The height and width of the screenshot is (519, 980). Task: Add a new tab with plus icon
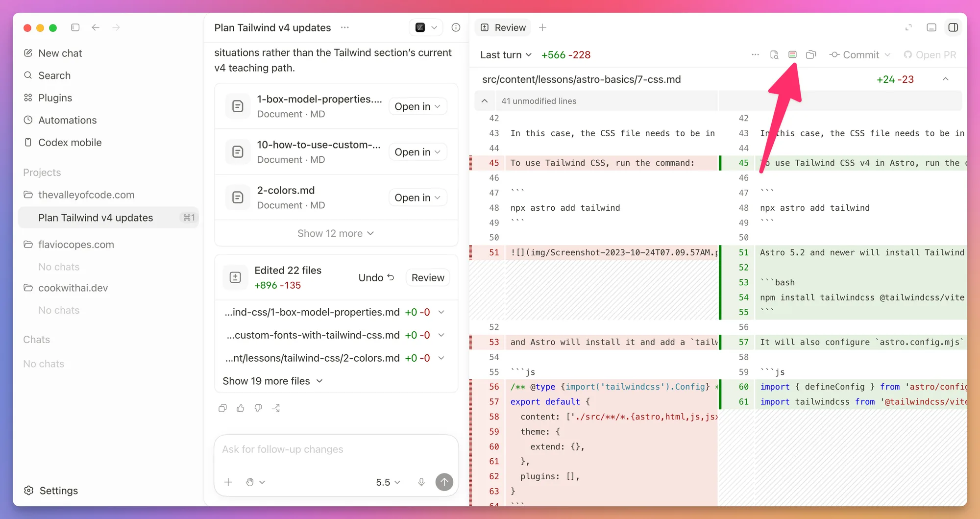tap(542, 27)
